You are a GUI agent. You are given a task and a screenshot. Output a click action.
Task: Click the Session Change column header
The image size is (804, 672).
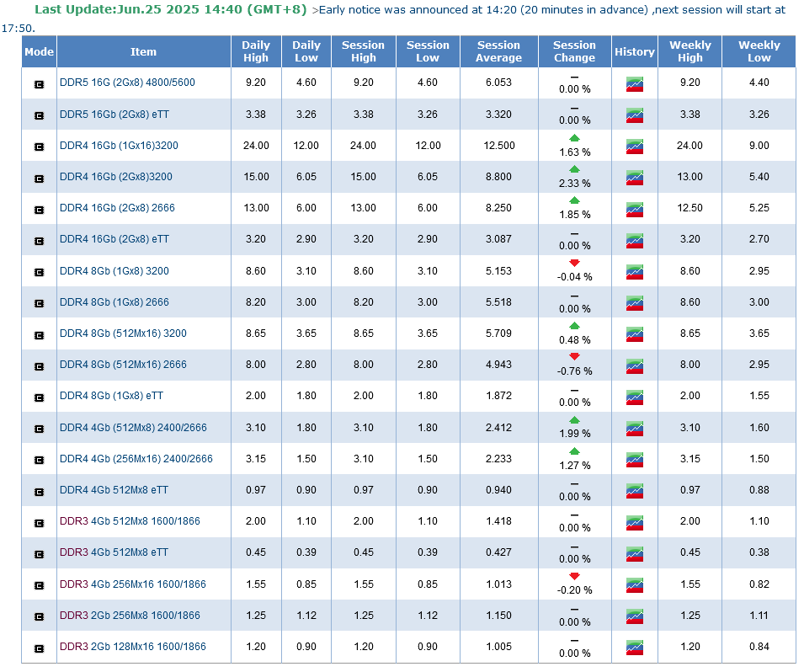click(574, 51)
